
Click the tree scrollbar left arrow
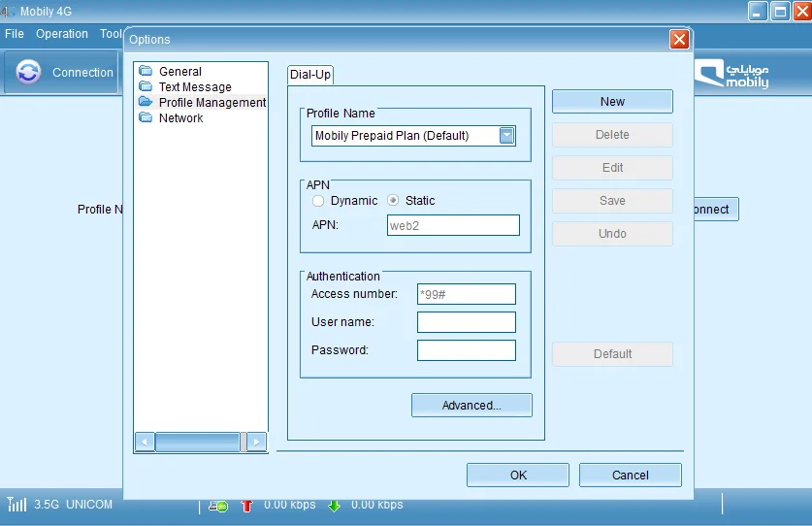(x=145, y=442)
